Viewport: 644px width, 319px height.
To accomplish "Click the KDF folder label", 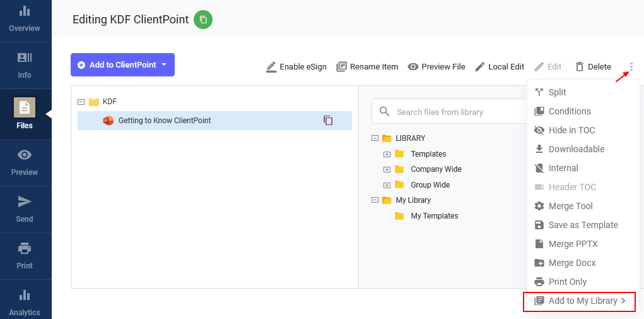I will 110,102.
